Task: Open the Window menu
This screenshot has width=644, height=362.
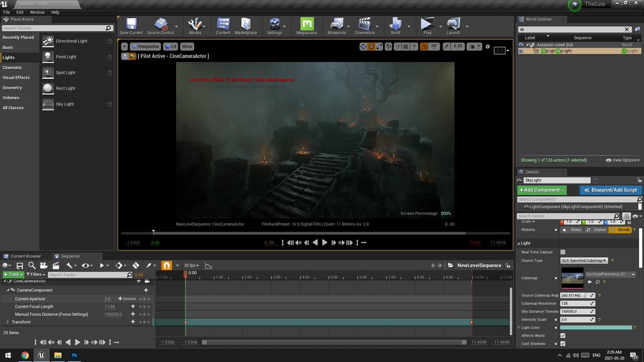Action: (x=37, y=12)
